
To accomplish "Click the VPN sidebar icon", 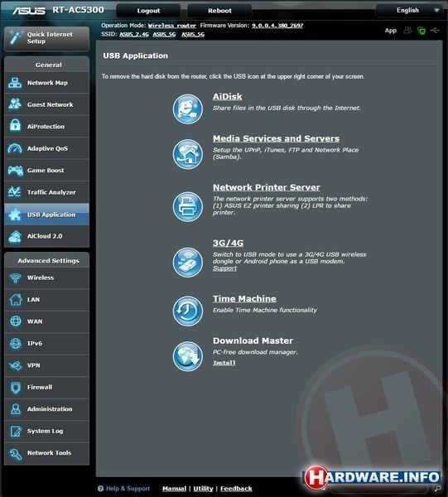I will (15, 365).
